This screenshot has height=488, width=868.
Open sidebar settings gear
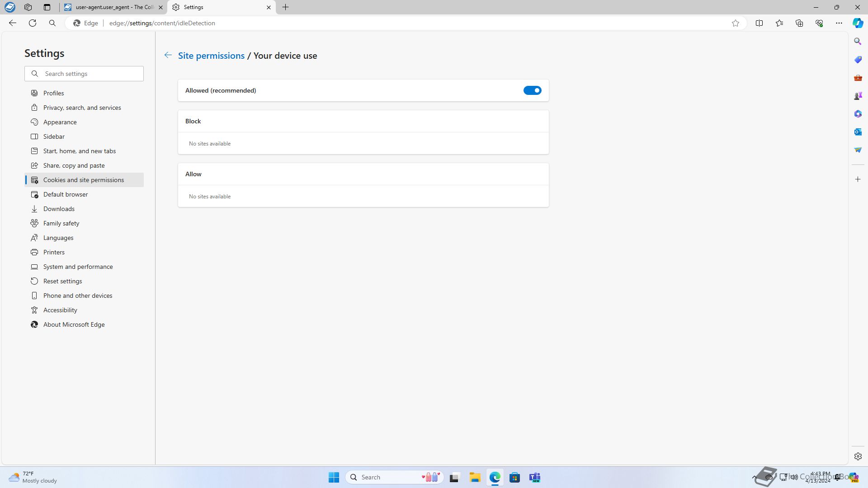click(858, 456)
